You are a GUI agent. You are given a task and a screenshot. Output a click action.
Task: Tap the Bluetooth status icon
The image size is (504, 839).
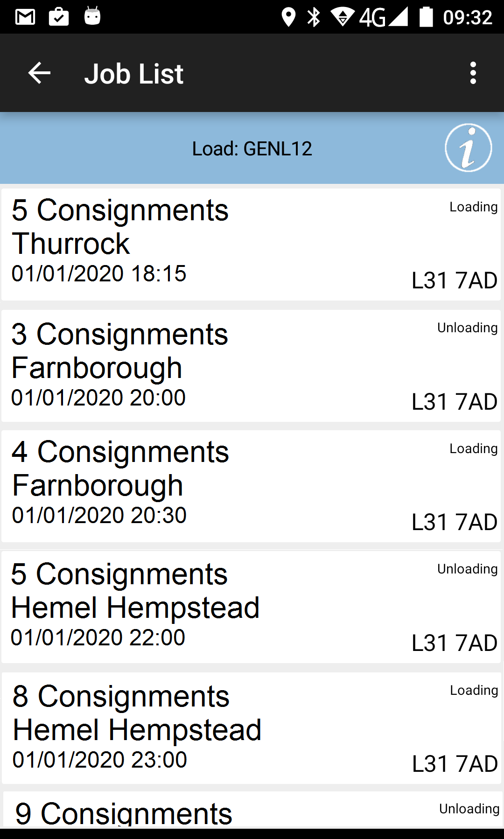[x=314, y=17]
